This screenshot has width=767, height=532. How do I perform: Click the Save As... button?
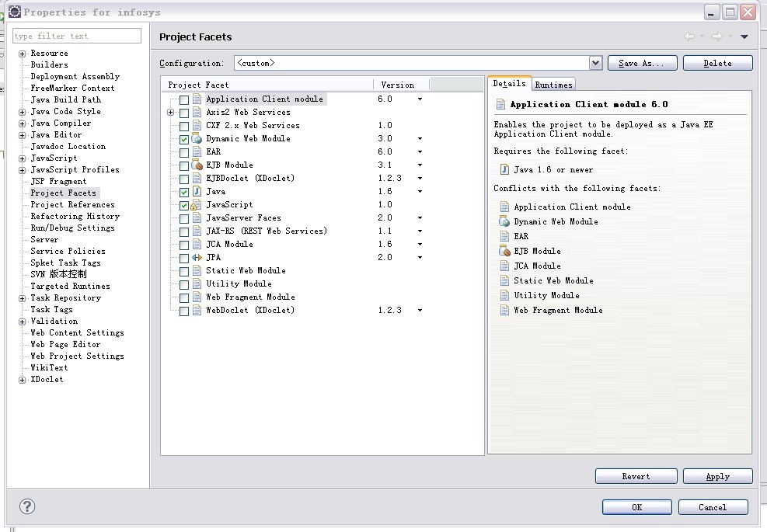(x=642, y=63)
